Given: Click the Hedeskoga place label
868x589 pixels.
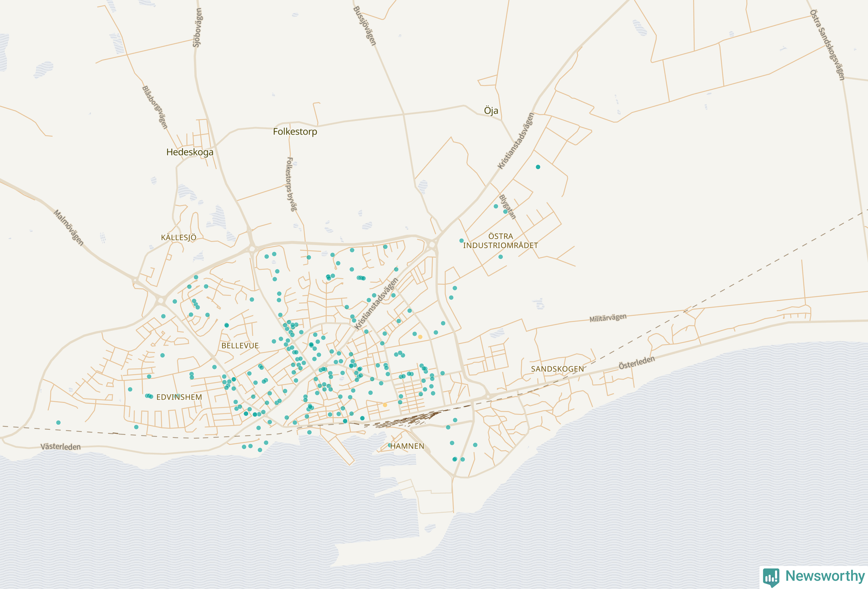Looking at the screenshot, I should (190, 152).
